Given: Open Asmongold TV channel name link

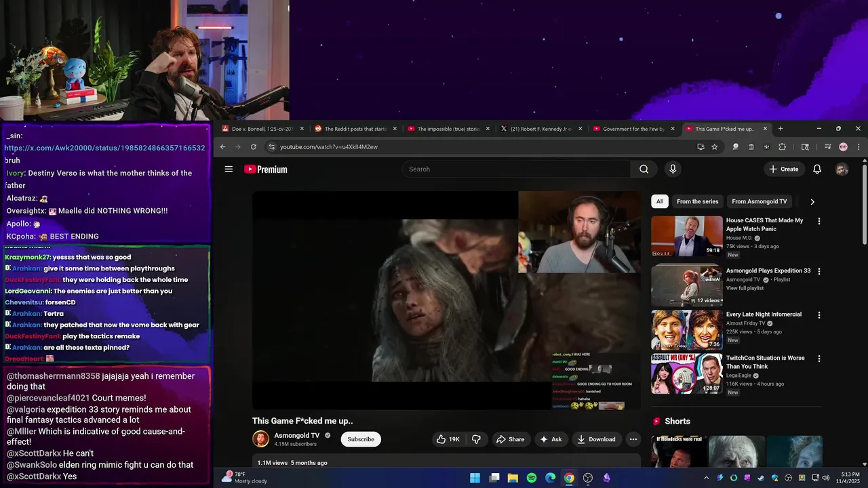Looking at the screenshot, I should (x=297, y=435).
